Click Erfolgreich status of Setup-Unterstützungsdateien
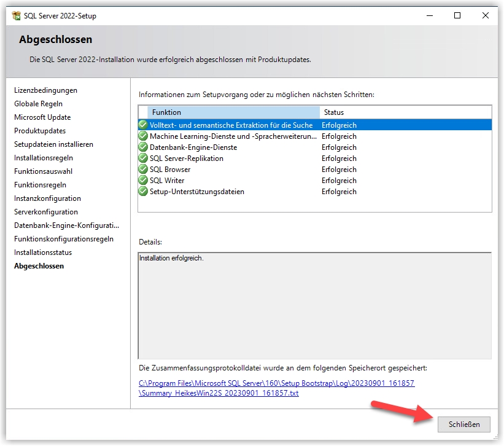504x446 pixels. (339, 192)
